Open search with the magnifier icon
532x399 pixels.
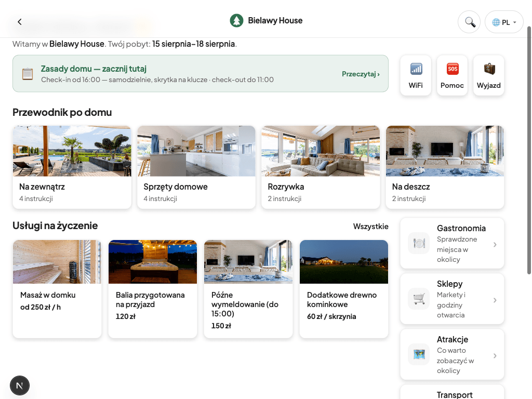[469, 22]
